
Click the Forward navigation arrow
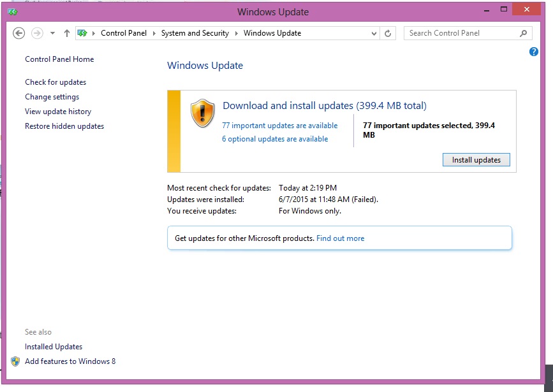37,33
